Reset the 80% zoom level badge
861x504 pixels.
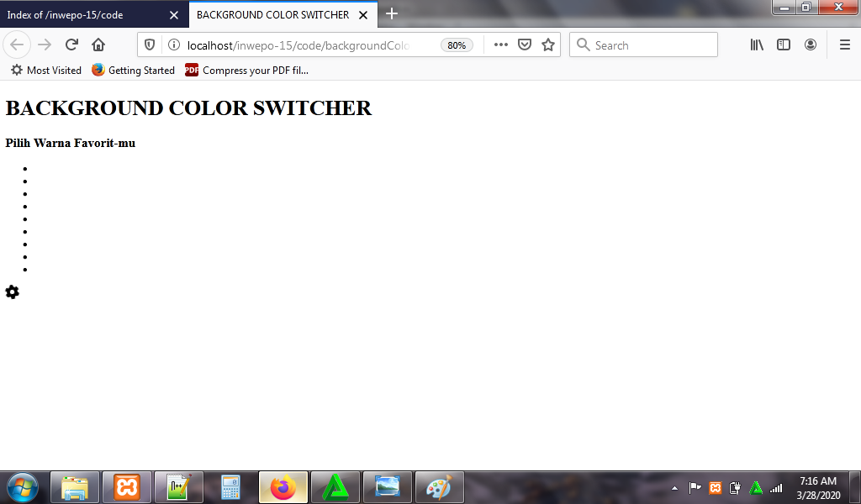(457, 45)
